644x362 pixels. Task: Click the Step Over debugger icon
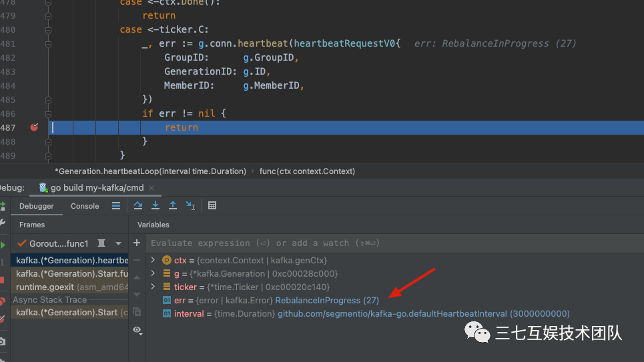138,205
